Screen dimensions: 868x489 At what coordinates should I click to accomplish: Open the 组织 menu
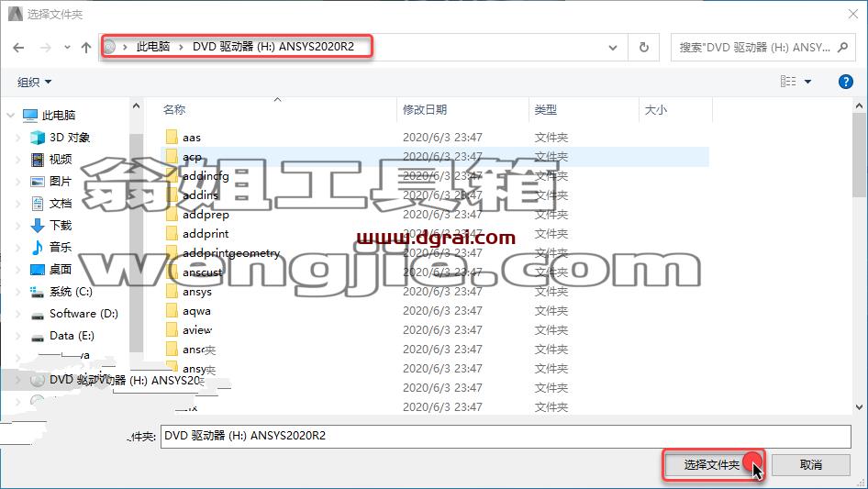(x=34, y=82)
